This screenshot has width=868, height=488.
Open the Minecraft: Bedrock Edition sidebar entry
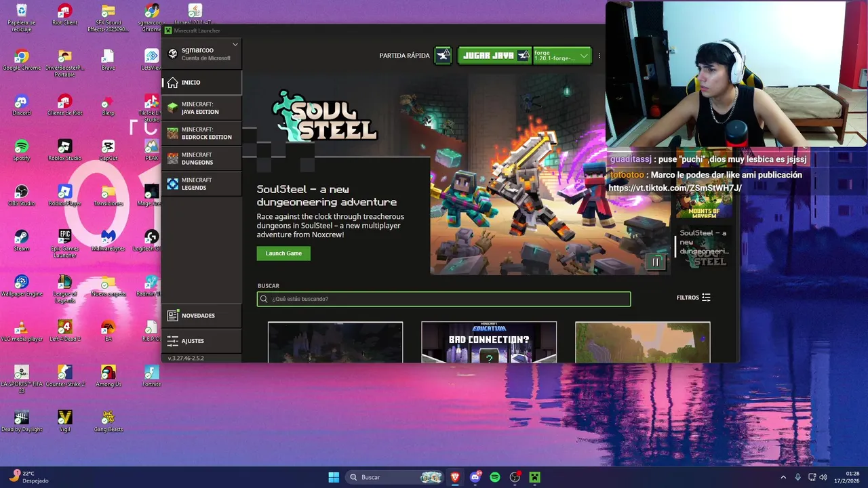point(201,133)
